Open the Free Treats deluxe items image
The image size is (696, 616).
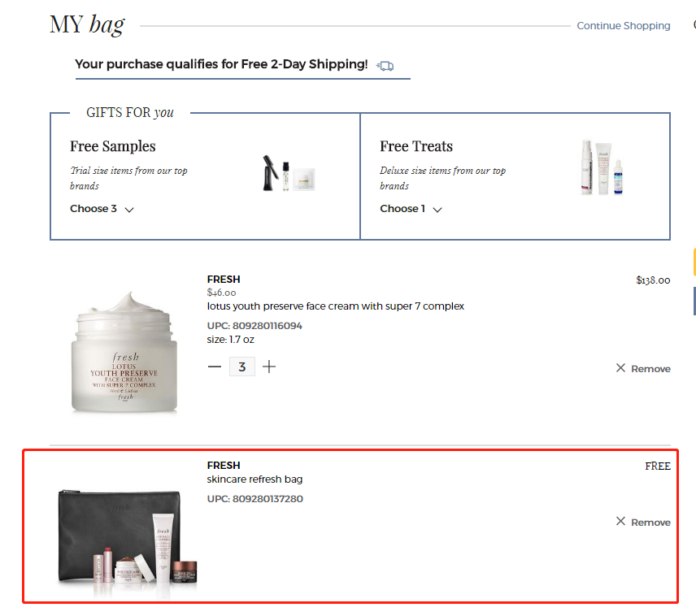pyautogui.click(x=602, y=167)
